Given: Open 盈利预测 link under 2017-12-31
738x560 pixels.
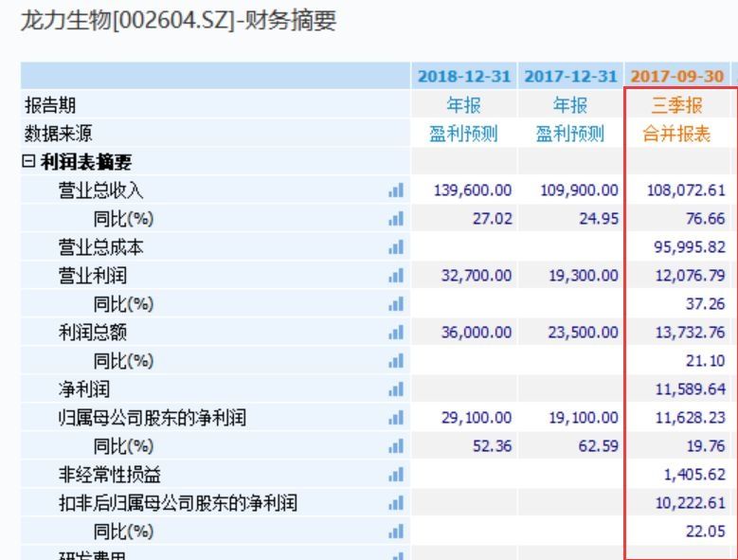Looking at the screenshot, I should [x=570, y=134].
